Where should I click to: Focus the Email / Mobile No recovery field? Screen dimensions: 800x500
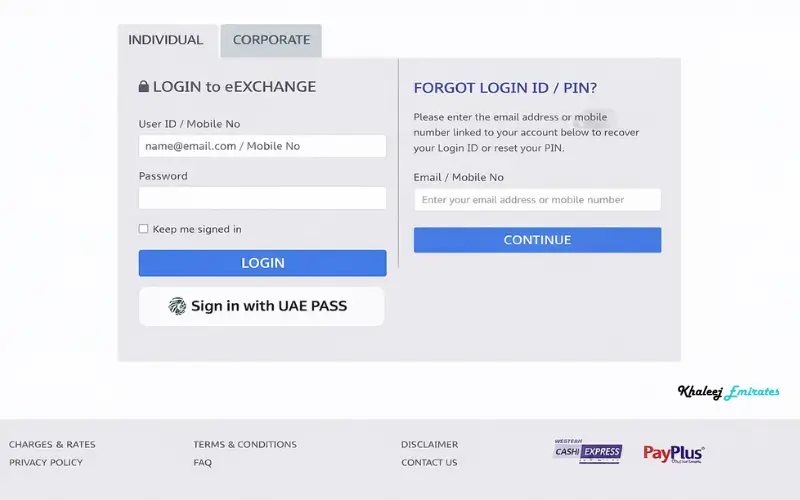coord(537,199)
